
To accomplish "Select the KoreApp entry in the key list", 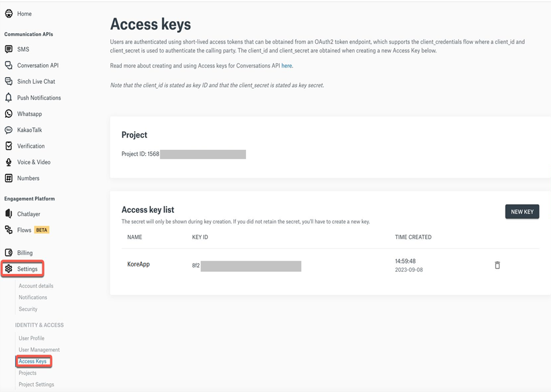I will click(139, 265).
